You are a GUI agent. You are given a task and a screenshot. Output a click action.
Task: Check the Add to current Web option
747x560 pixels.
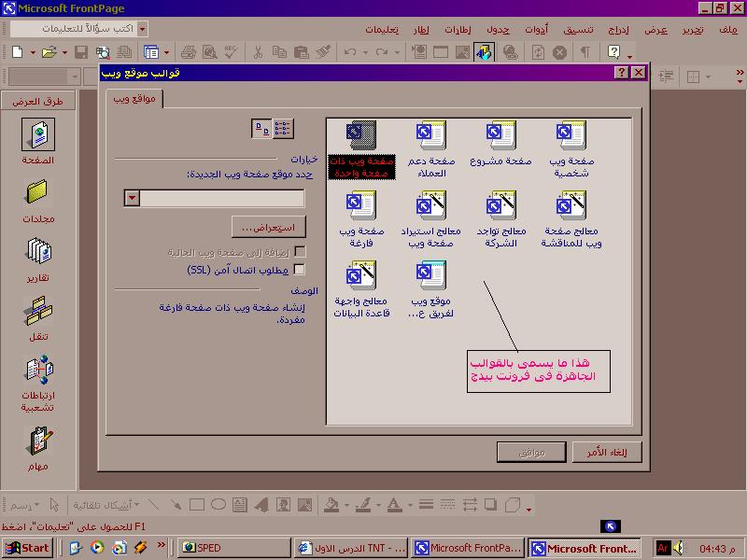click(x=300, y=251)
